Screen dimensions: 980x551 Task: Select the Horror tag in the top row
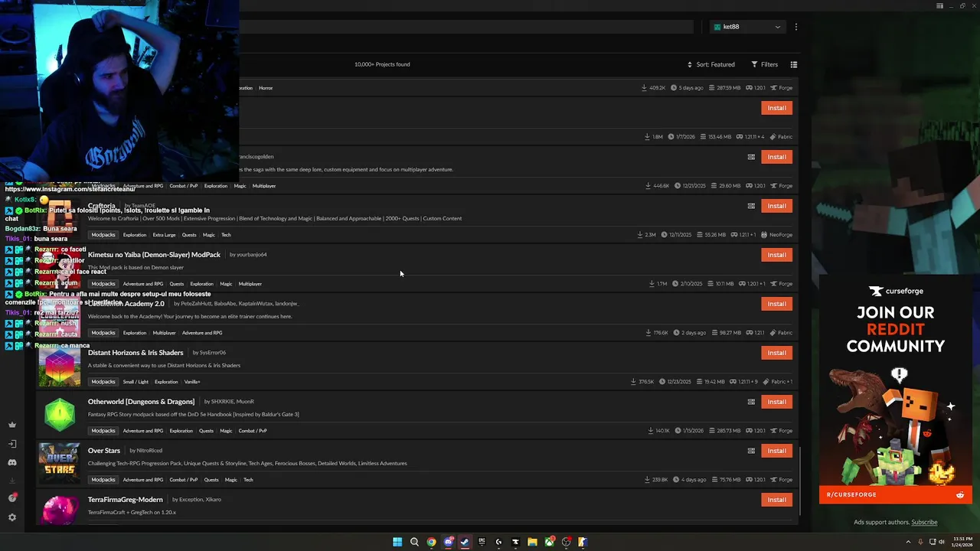tap(266, 88)
